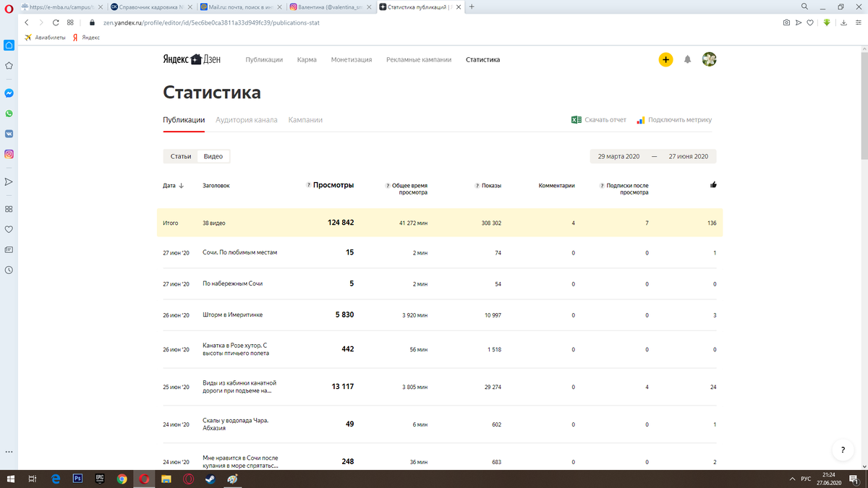Open the end date 27 июня 2020 picker
The height and width of the screenshot is (488, 868).
tap(688, 156)
